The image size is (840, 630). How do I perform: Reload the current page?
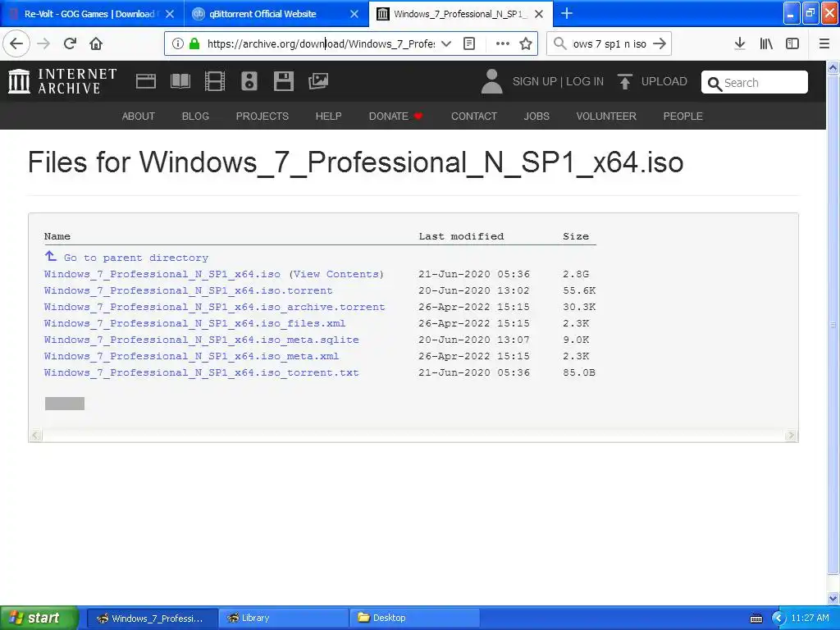70,43
